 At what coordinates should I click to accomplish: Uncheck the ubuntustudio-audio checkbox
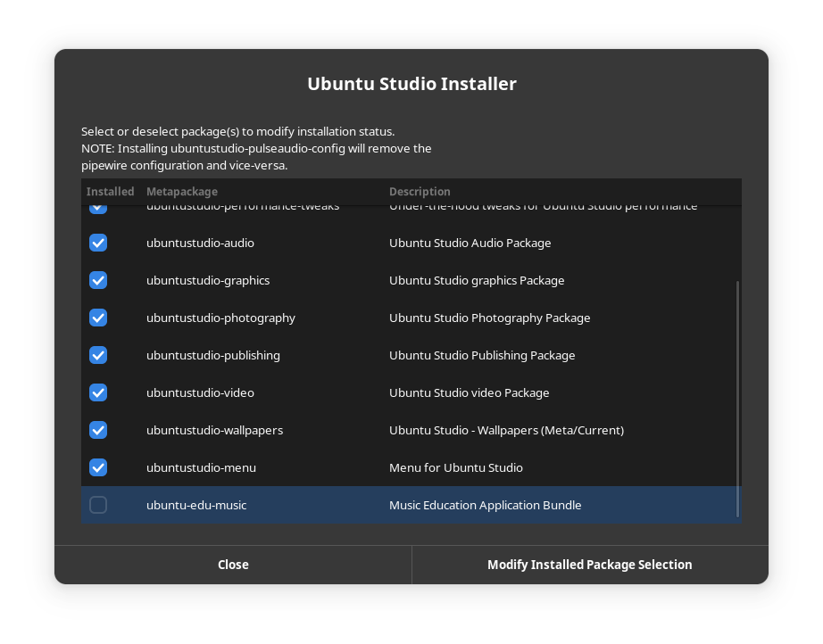point(98,243)
